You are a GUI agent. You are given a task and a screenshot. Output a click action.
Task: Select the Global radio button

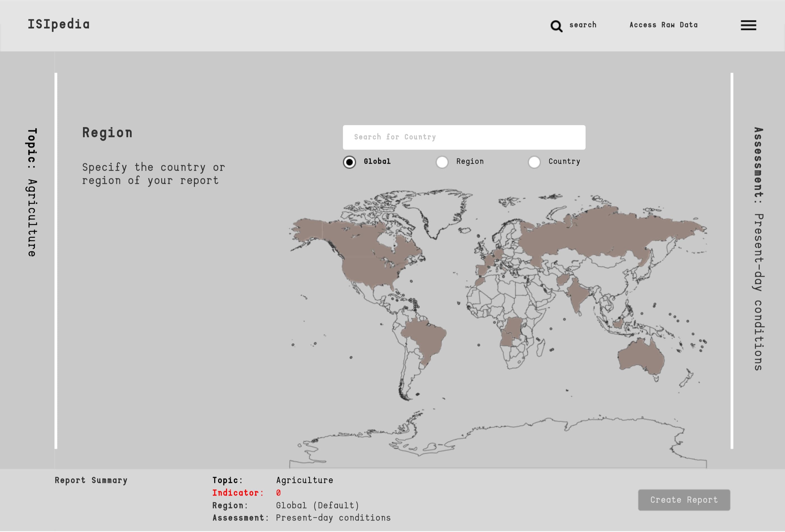349,162
